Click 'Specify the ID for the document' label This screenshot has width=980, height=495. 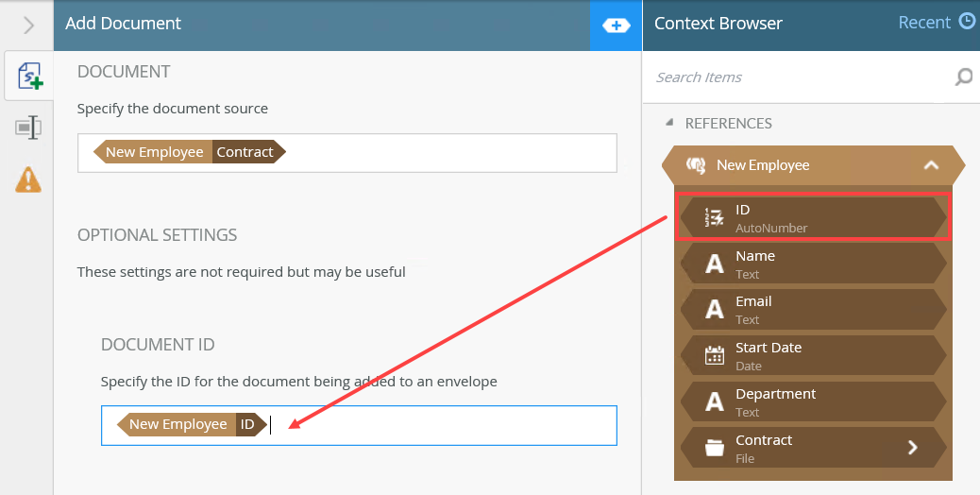(x=299, y=382)
